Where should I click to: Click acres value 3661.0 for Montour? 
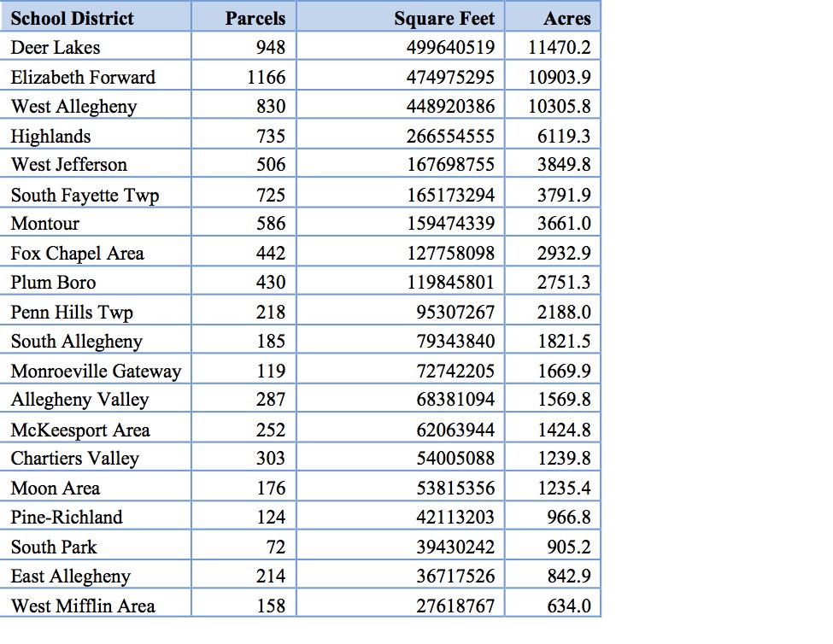coord(563,224)
